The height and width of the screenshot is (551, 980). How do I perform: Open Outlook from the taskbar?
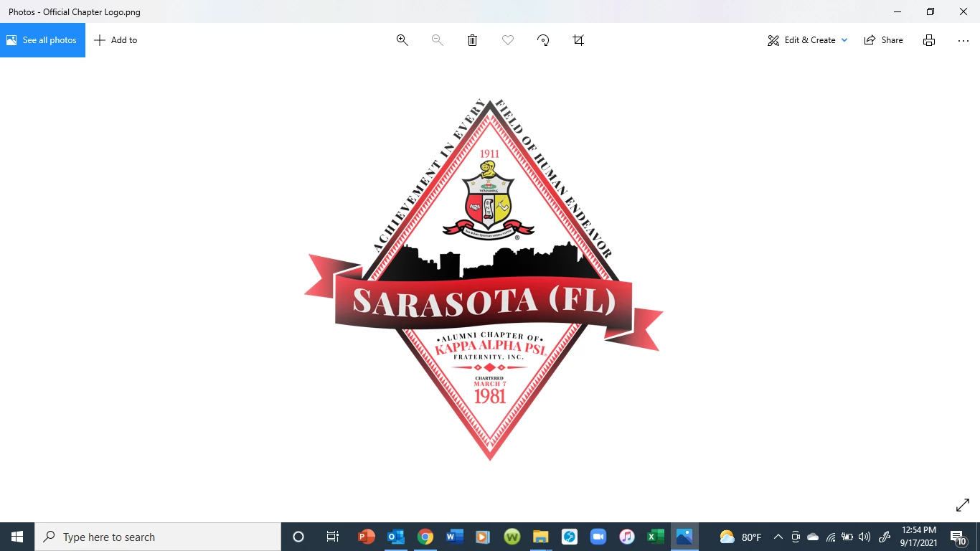(395, 537)
